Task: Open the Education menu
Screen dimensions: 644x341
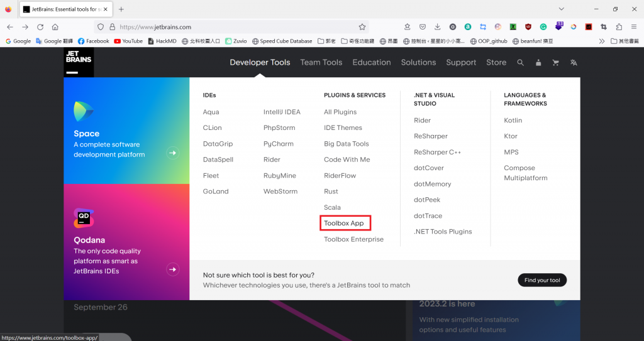Action: 372,62
